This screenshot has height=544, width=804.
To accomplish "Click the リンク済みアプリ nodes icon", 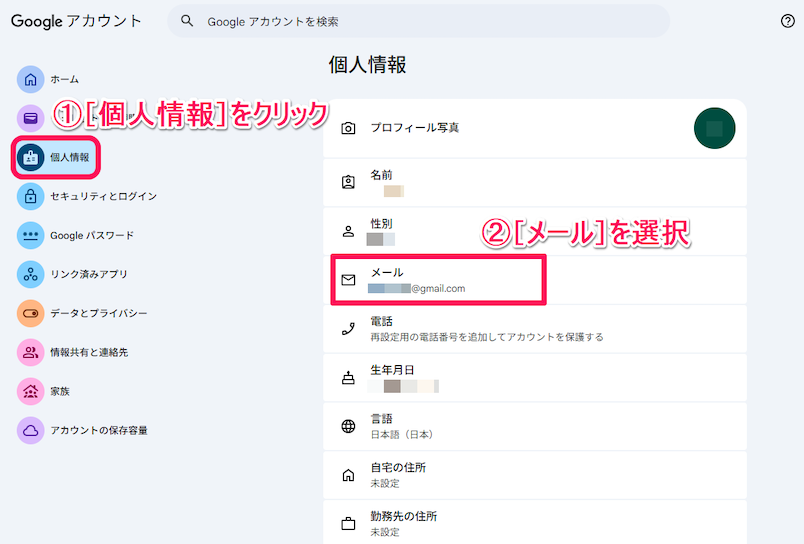I will coord(31,274).
